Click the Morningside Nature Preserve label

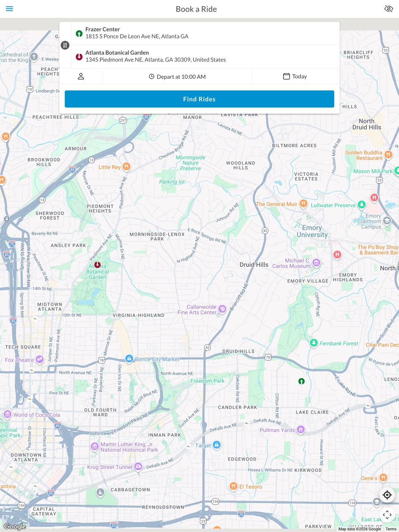(190, 163)
